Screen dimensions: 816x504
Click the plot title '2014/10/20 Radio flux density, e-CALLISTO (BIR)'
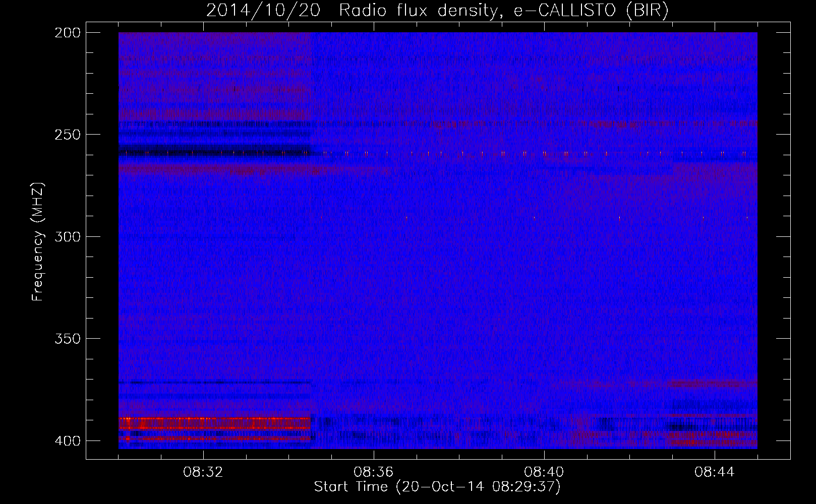point(437,11)
